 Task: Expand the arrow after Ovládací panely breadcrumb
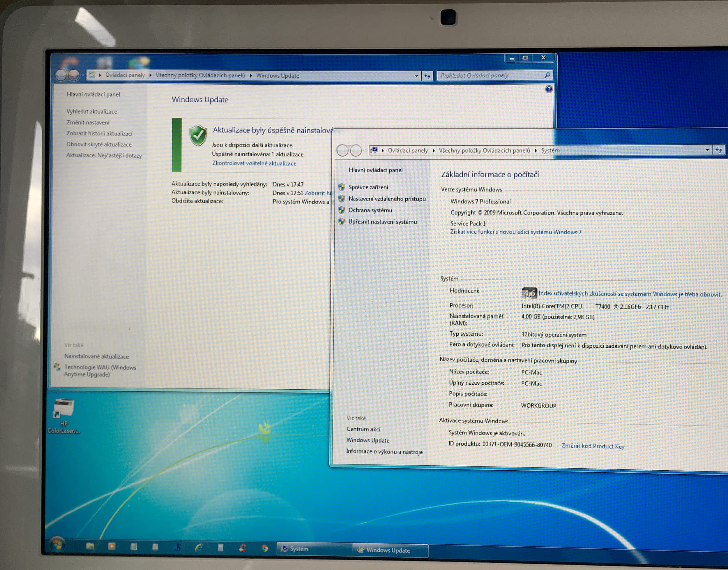tap(150, 75)
